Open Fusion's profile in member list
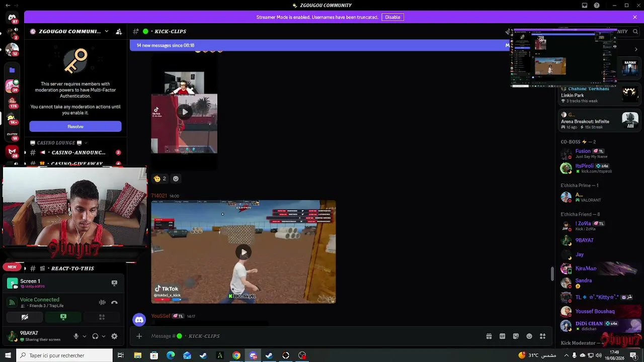Image resolution: width=644 pixels, height=362 pixels. tap(599, 153)
